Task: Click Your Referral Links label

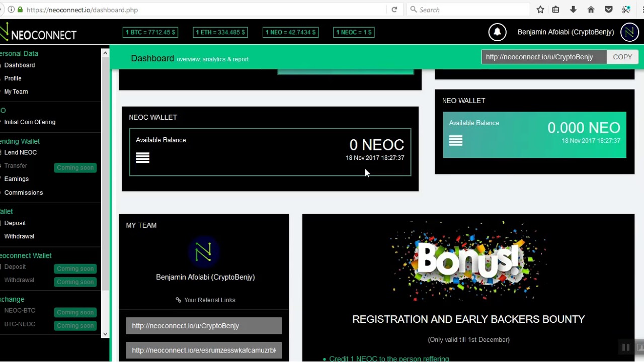Action: click(x=210, y=300)
